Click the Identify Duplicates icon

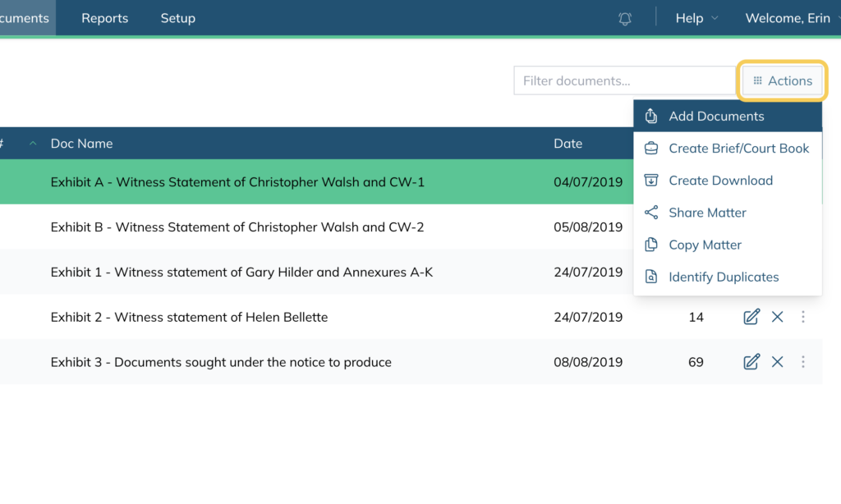(x=651, y=277)
